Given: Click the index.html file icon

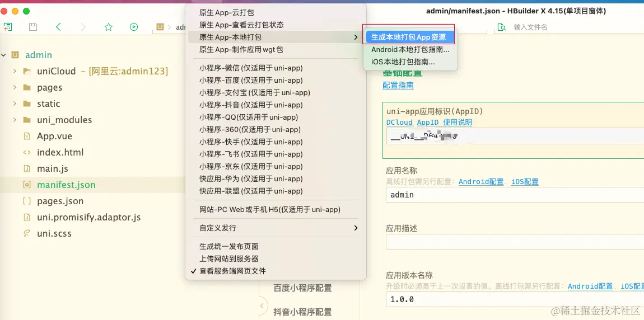Looking at the screenshot, I should [x=27, y=152].
